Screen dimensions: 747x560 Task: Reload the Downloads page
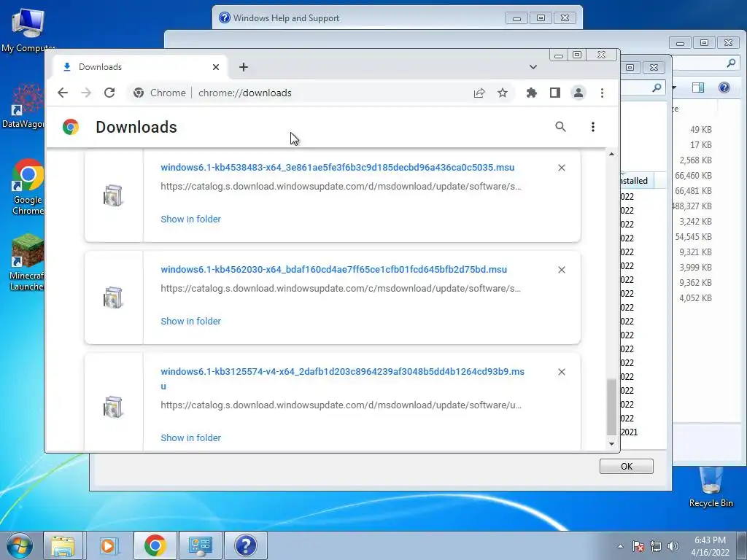(109, 93)
